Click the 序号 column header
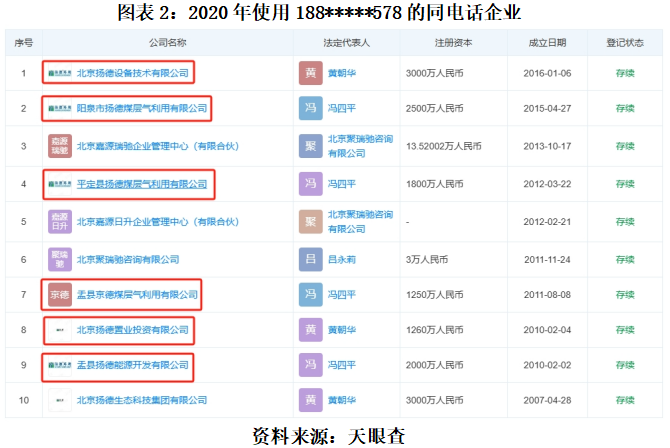Image resolution: width=670 pixels, height=448 pixels. (x=24, y=43)
